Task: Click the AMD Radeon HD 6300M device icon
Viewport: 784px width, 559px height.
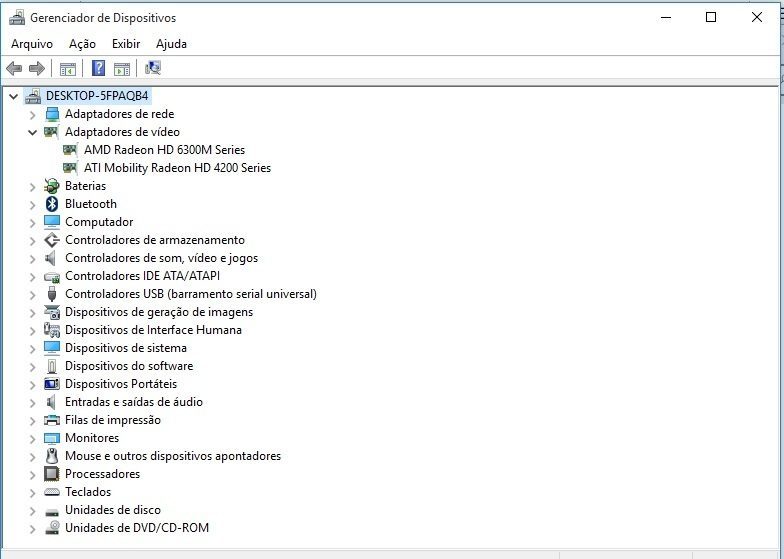Action: point(70,150)
